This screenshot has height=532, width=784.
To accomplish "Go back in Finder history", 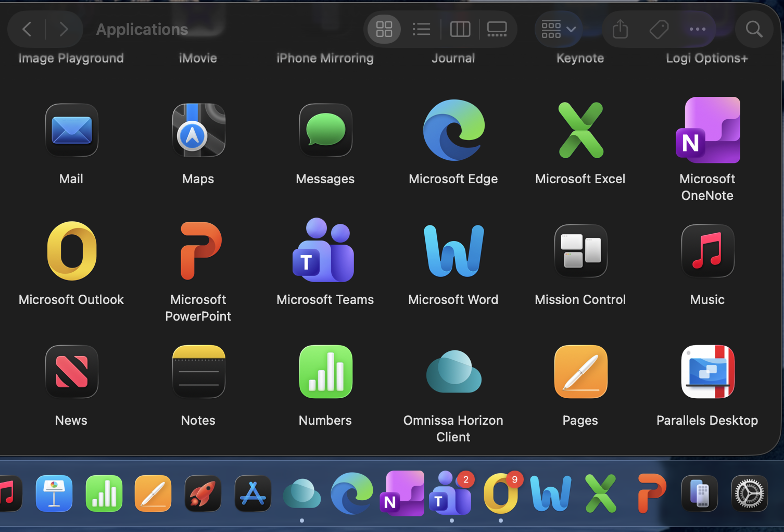I will click(27, 29).
